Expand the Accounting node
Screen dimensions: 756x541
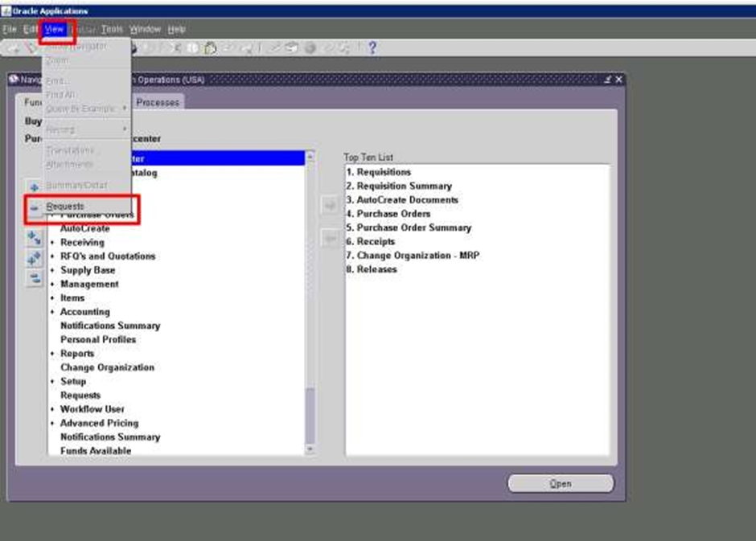52,312
